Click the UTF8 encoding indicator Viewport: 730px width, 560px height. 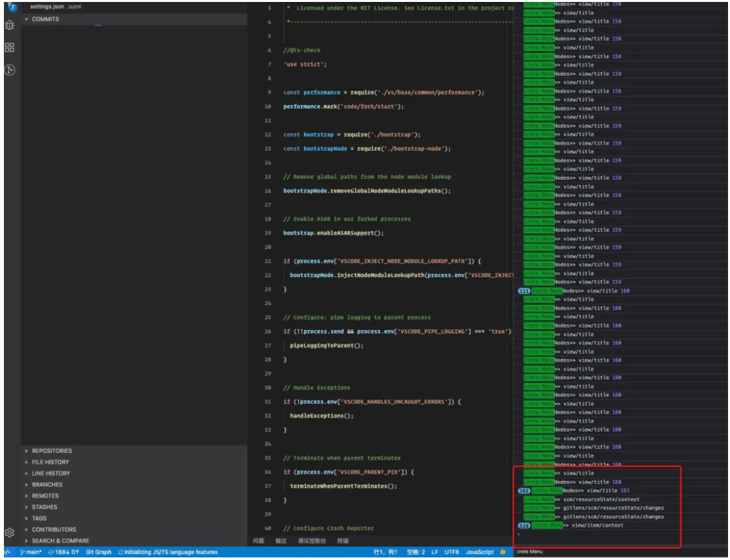(452, 552)
